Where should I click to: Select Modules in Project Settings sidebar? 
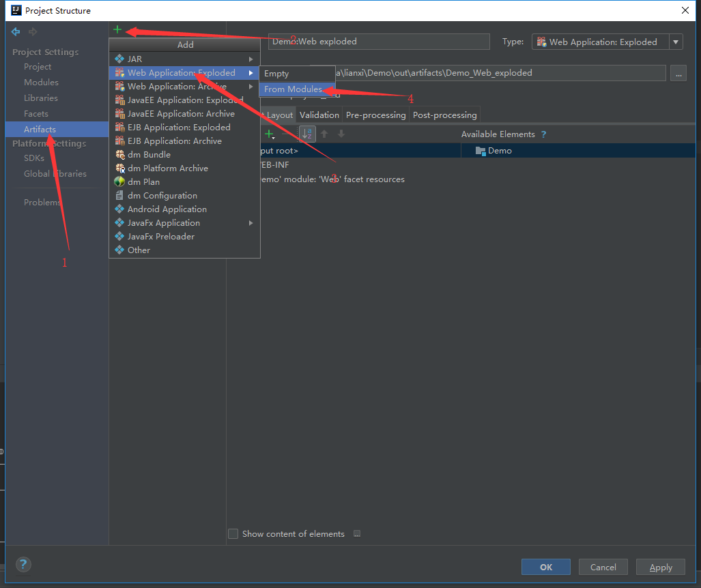pos(41,83)
